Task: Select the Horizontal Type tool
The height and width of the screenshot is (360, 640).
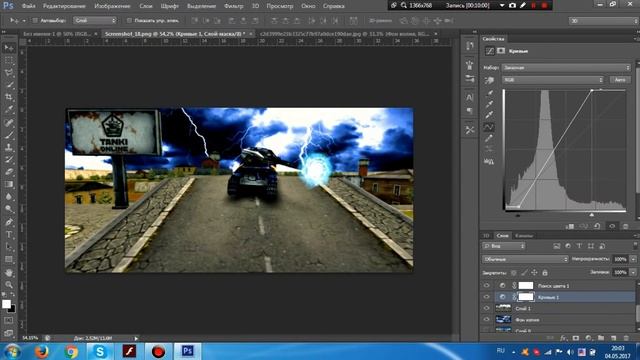Action: point(9,235)
